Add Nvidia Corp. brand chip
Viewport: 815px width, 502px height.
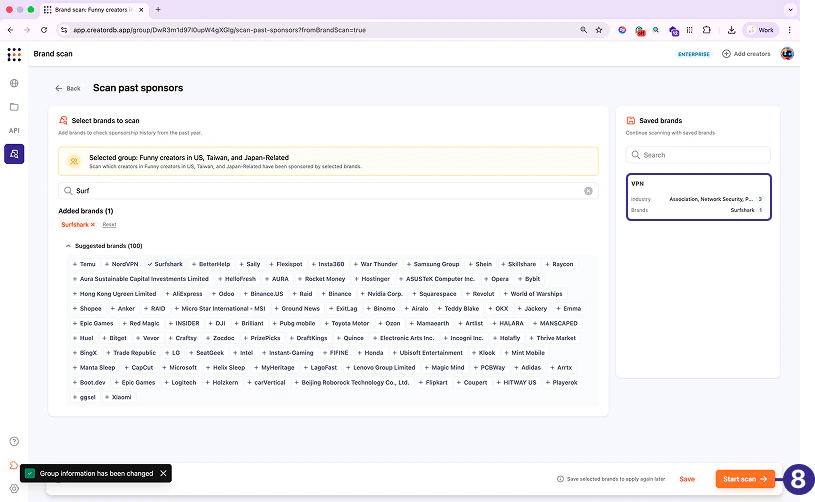pyautogui.click(x=381, y=294)
